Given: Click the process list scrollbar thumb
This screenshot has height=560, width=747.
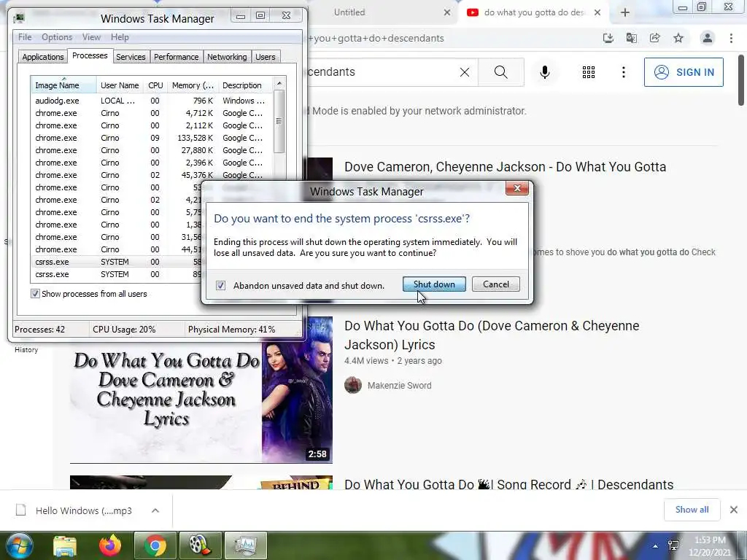Looking at the screenshot, I should [279, 122].
